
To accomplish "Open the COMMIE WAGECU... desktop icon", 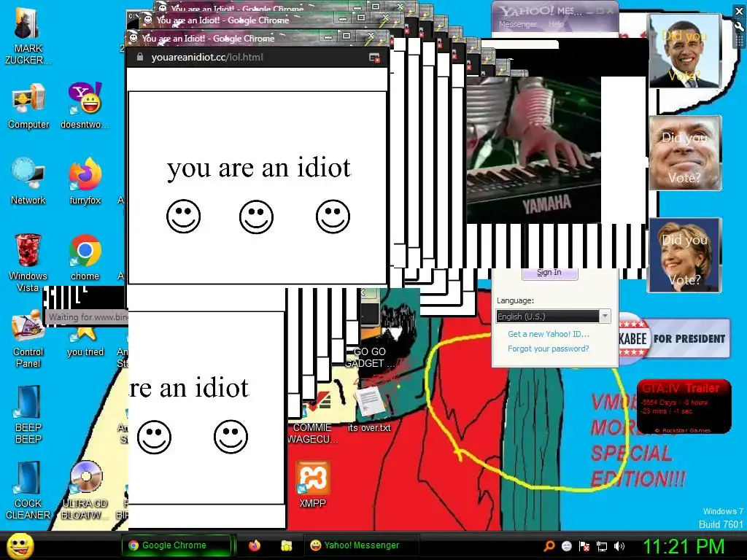I will point(312,418).
